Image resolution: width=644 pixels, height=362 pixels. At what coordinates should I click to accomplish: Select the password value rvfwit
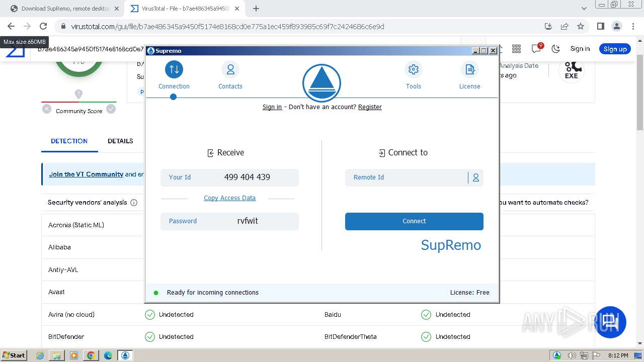(x=248, y=221)
